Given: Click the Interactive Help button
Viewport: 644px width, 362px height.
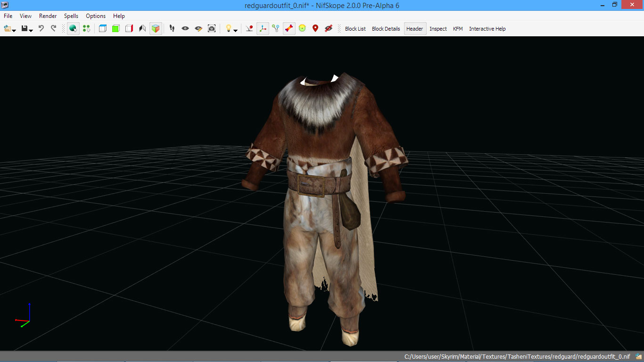Looking at the screenshot, I should pos(487,29).
